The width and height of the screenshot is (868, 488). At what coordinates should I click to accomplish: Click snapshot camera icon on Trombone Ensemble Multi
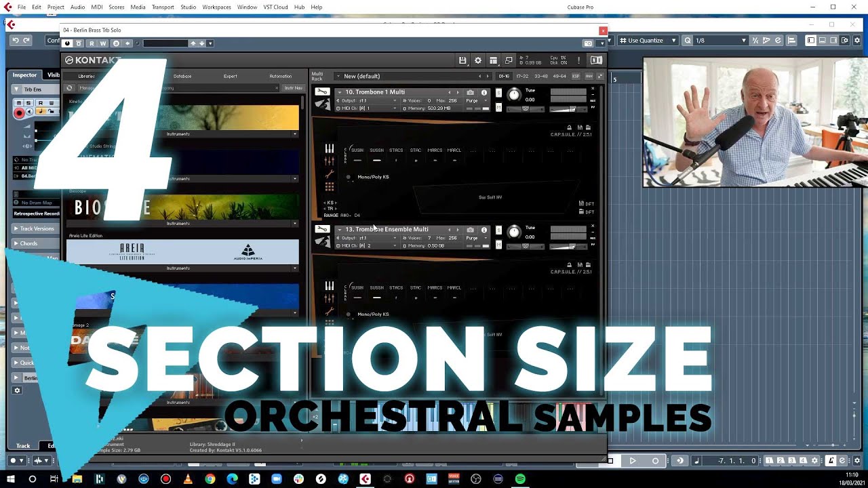coord(471,230)
